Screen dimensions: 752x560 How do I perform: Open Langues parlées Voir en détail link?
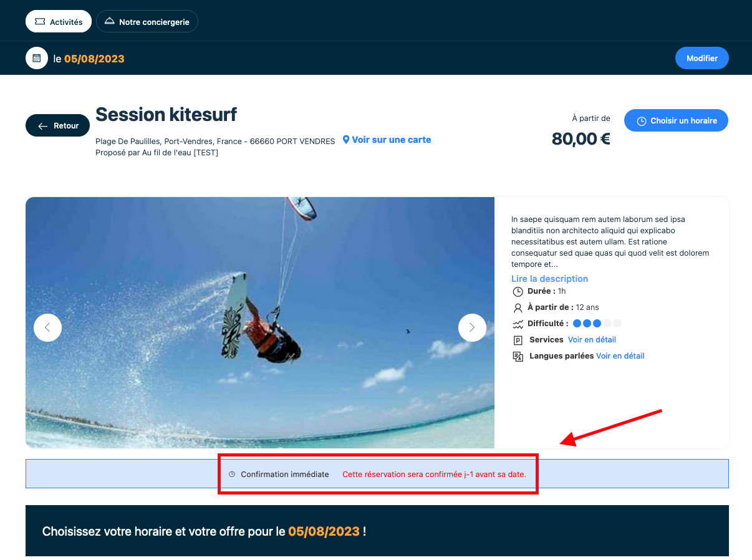620,356
